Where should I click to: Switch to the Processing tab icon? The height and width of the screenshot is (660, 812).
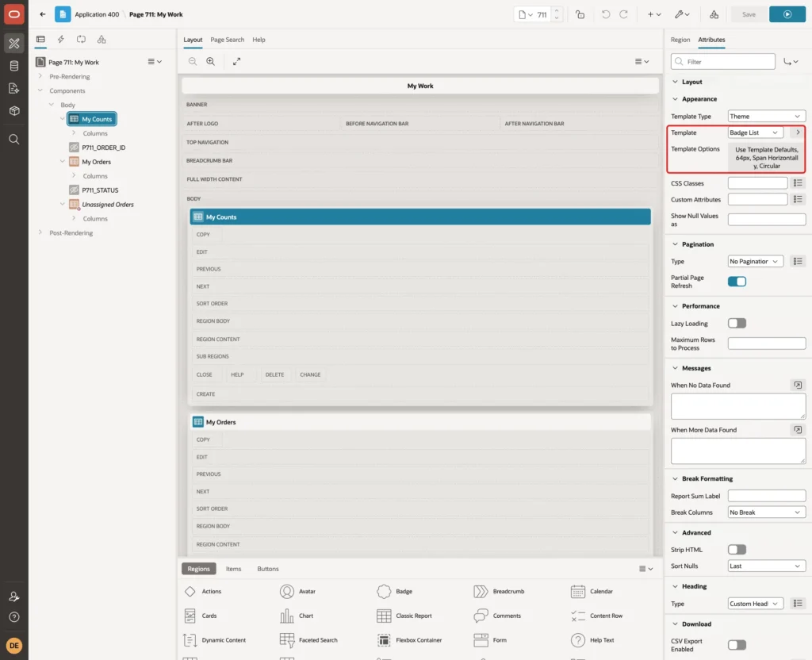coord(82,40)
